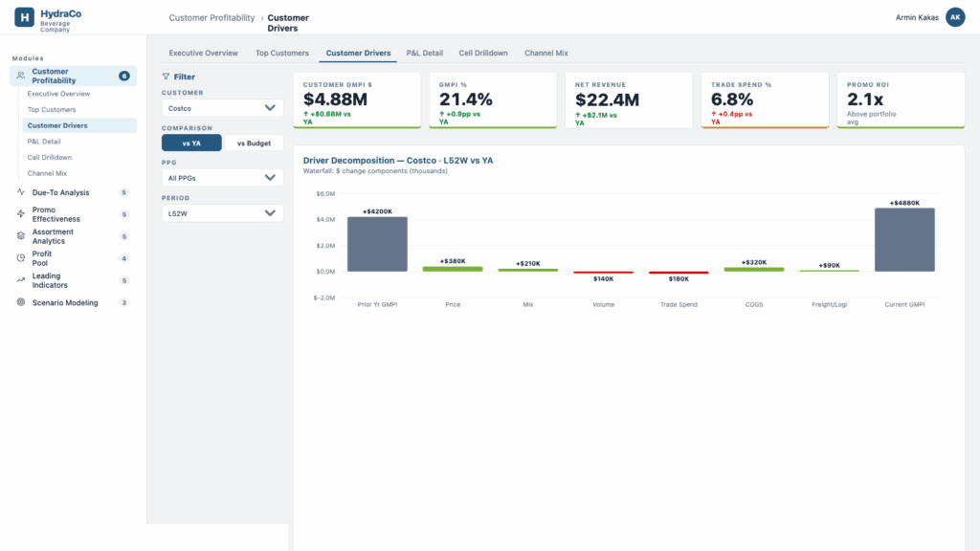
Task: Click the Driver Decomposition chart title
Action: pyautogui.click(x=398, y=161)
